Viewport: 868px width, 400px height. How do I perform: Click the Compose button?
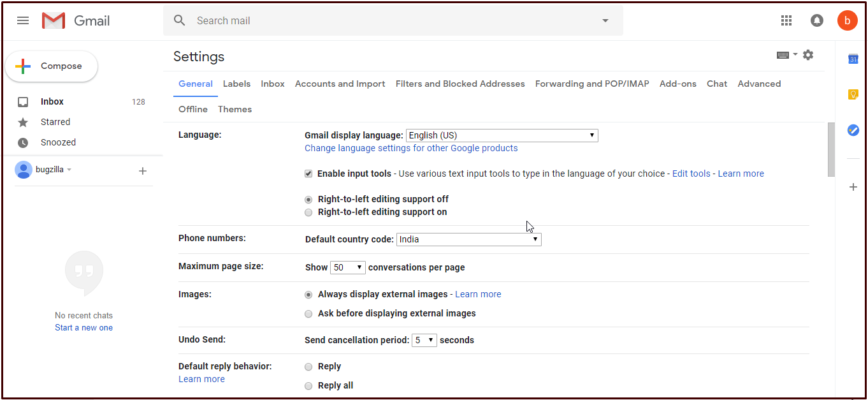[52, 66]
